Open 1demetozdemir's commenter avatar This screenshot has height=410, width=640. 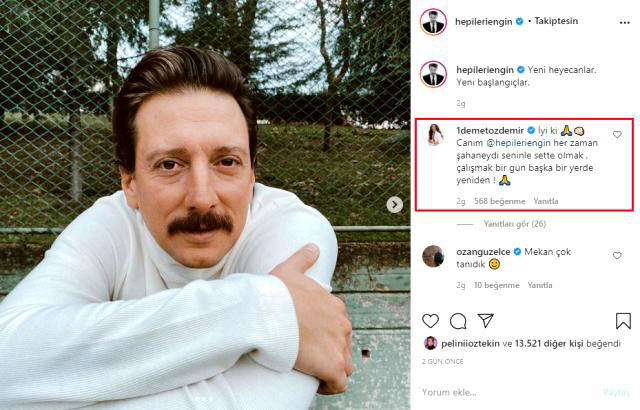click(434, 137)
